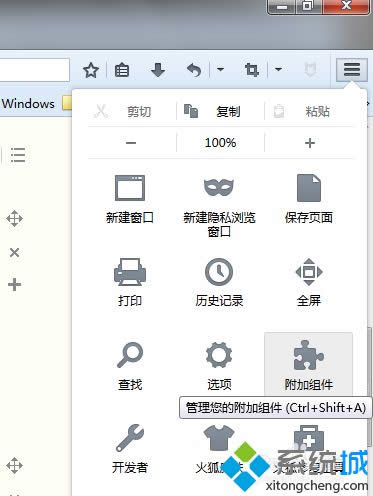Reset zoom by clicking 100% label

click(x=220, y=143)
